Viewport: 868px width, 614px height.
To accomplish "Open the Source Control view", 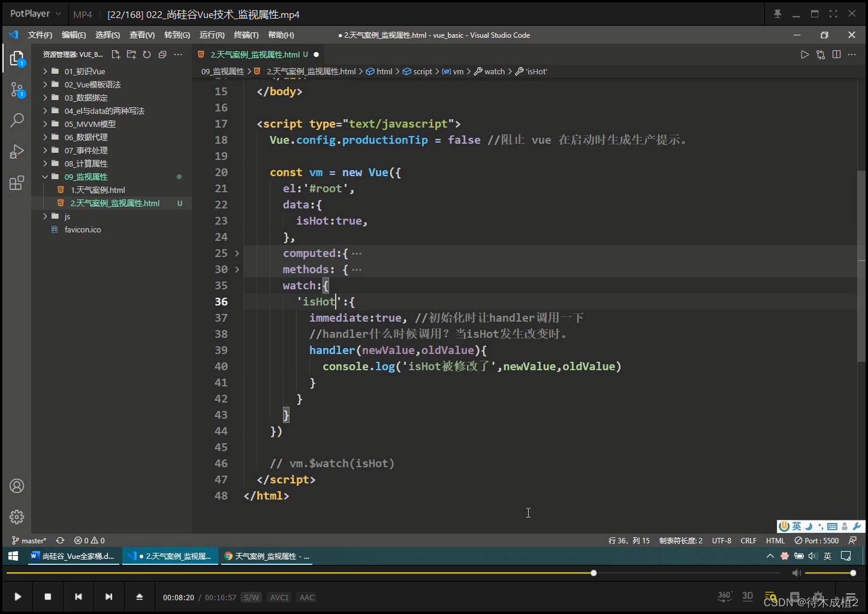I will [17, 90].
